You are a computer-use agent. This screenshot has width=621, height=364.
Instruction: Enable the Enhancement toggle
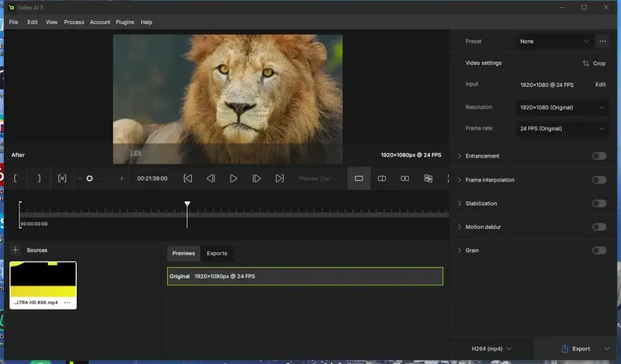[598, 156]
